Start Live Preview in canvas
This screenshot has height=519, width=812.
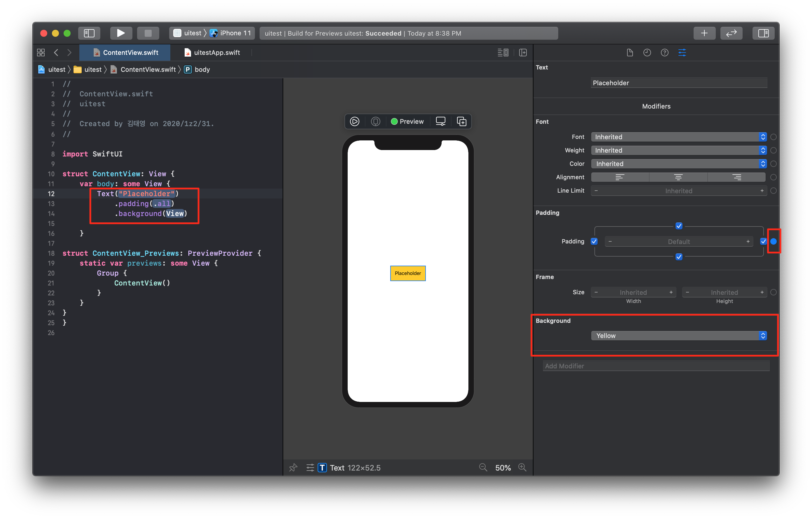[354, 121]
